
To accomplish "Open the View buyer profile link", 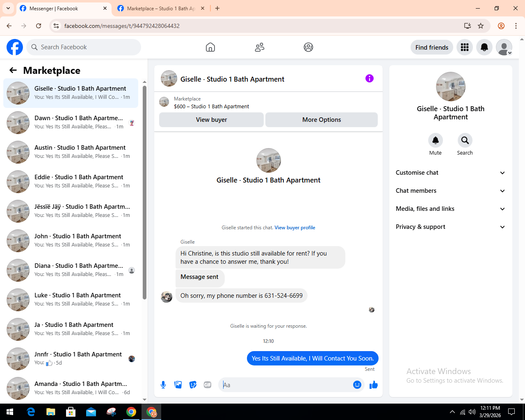I will point(295,228).
